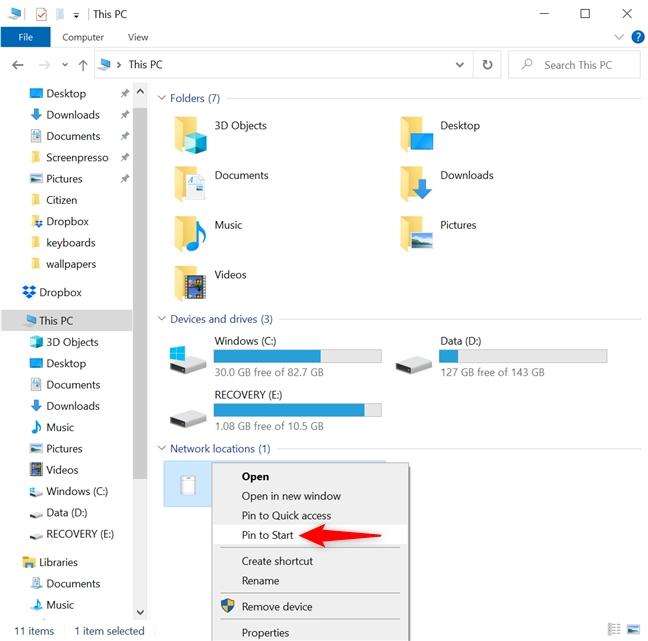The height and width of the screenshot is (641, 648).
Task: Click the This PC icon in title bar
Action: click(15, 14)
